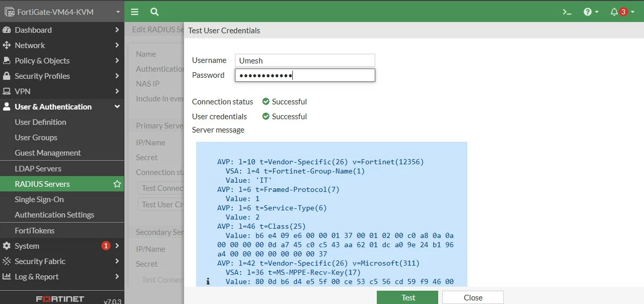The height and width of the screenshot is (304, 644).
Task: Click the Network arrows icon
Action: point(7,46)
